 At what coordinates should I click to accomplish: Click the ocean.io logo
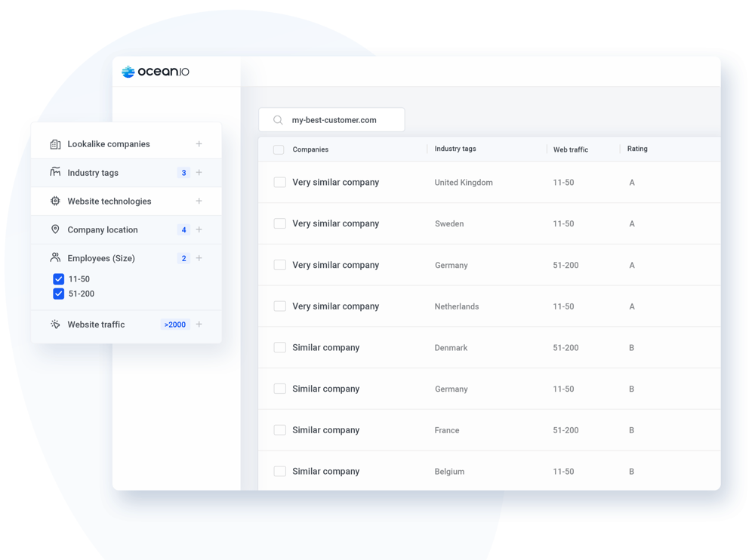coord(155,72)
